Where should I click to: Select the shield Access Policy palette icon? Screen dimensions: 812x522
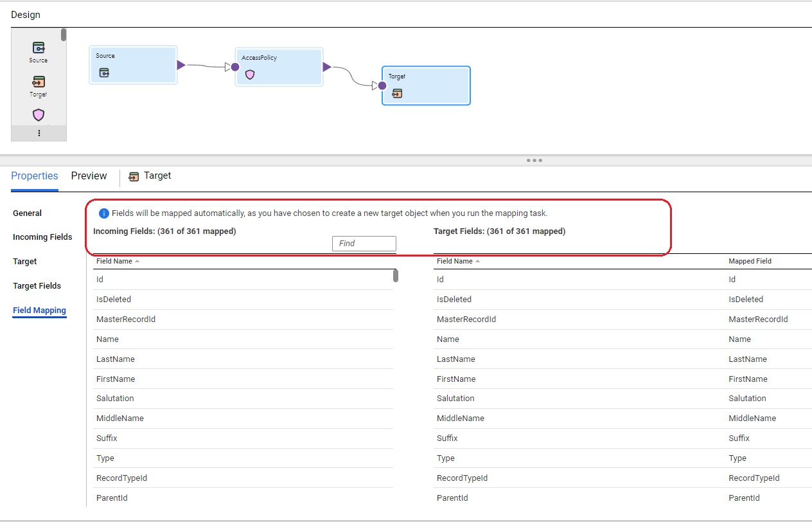39,115
